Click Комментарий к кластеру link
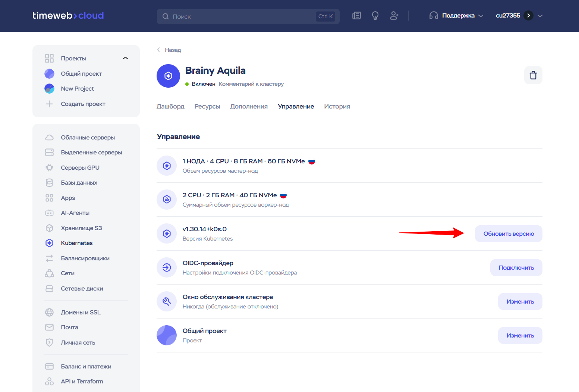 [x=251, y=84]
